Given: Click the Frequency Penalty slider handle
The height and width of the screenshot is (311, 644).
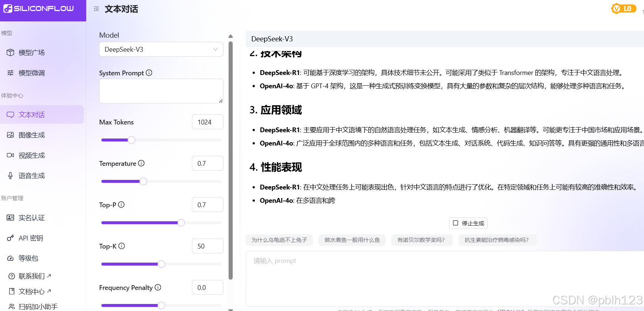Looking at the screenshot, I should click(x=161, y=305).
